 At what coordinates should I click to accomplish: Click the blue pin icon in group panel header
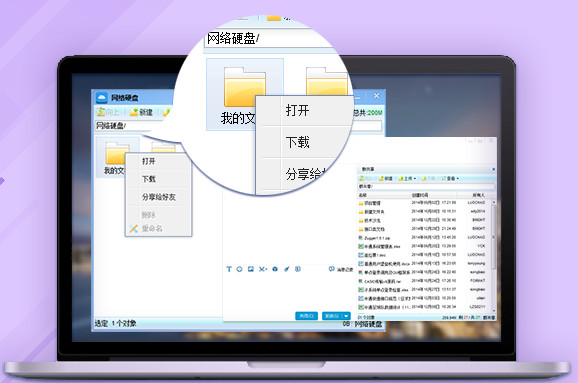click(493, 169)
